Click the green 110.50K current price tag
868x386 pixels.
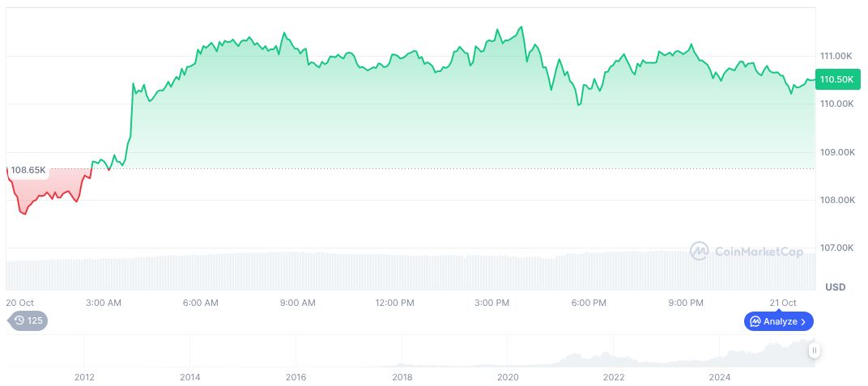tap(836, 79)
